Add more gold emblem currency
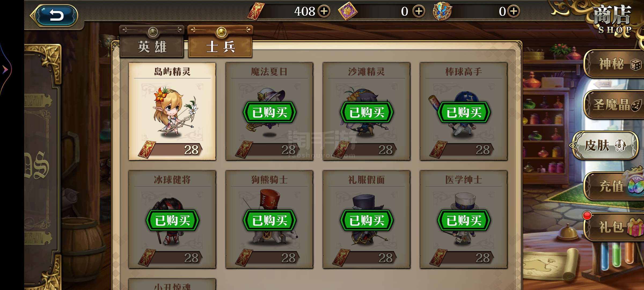Screen dimensions: 644x290 pos(513,11)
